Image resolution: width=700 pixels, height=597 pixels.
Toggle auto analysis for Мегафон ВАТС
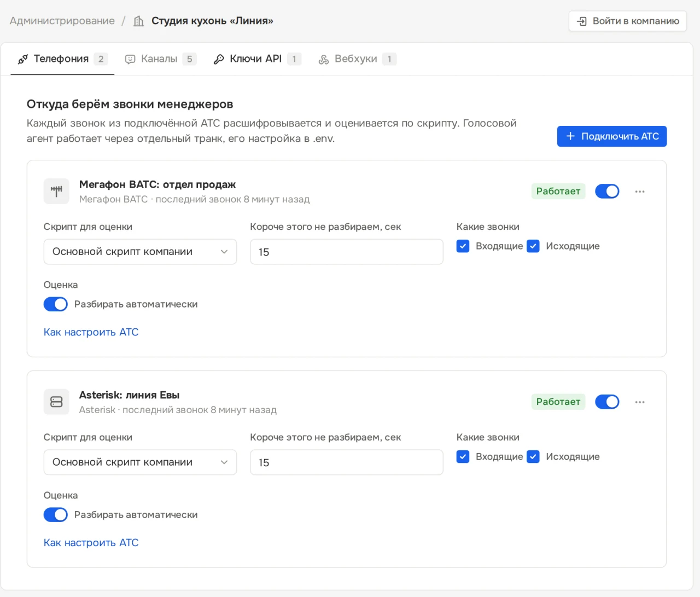[x=56, y=304]
